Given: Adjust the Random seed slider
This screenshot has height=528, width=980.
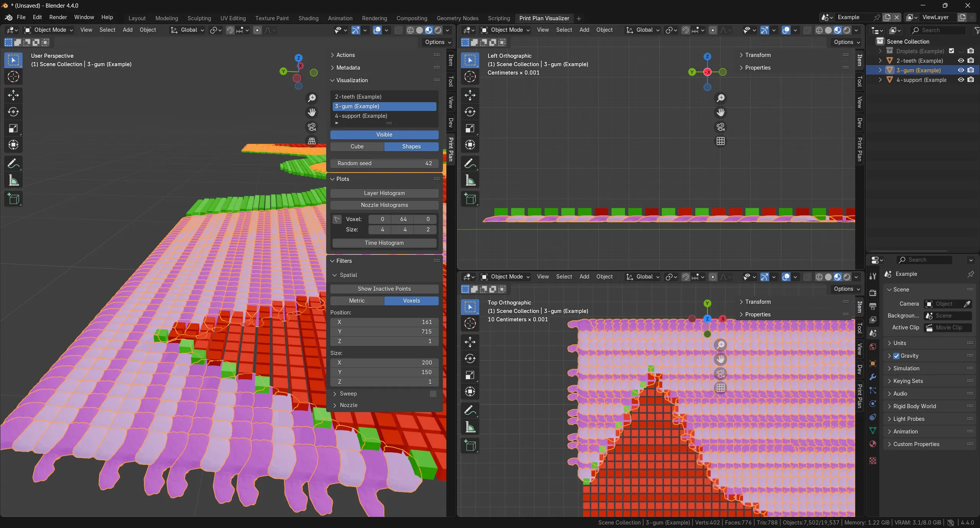Looking at the screenshot, I should tap(384, 163).
